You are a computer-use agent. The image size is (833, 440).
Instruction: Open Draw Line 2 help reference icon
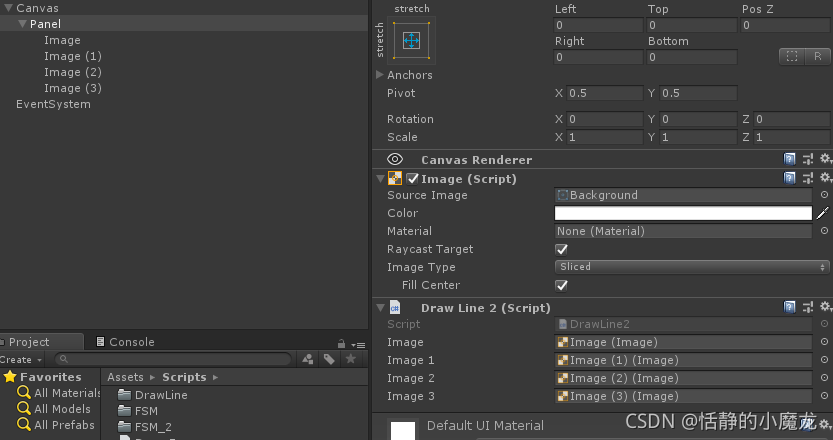pos(789,307)
